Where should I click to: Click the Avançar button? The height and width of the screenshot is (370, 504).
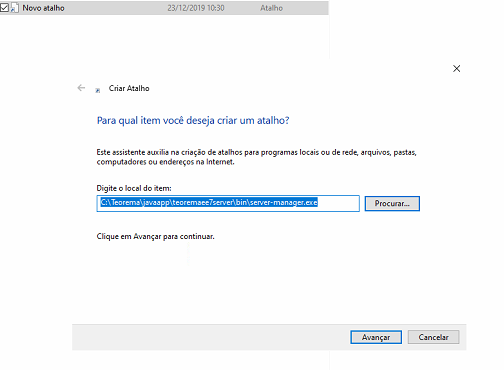pyautogui.click(x=376, y=337)
